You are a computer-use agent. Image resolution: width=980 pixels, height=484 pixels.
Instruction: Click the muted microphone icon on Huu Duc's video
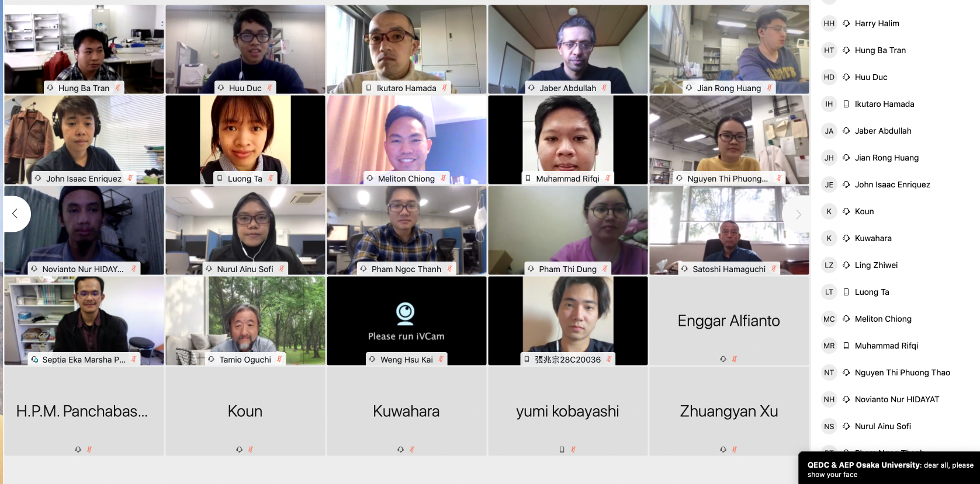269,88
